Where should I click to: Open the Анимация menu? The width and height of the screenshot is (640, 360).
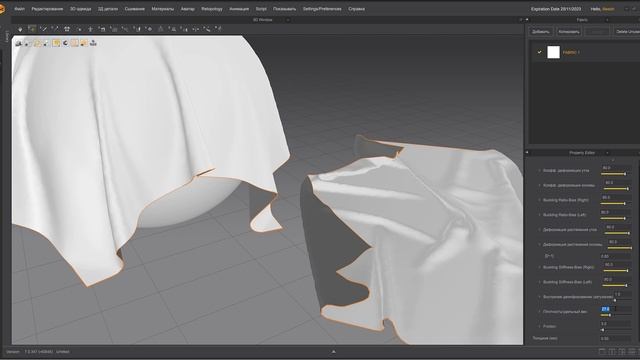239,9
